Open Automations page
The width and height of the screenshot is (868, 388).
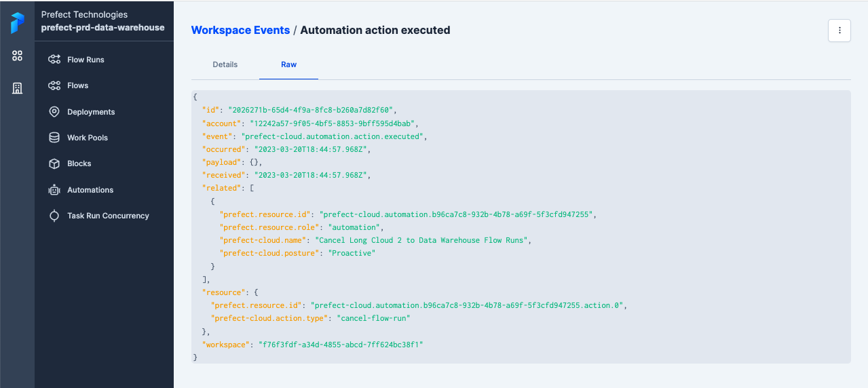pyautogui.click(x=90, y=190)
